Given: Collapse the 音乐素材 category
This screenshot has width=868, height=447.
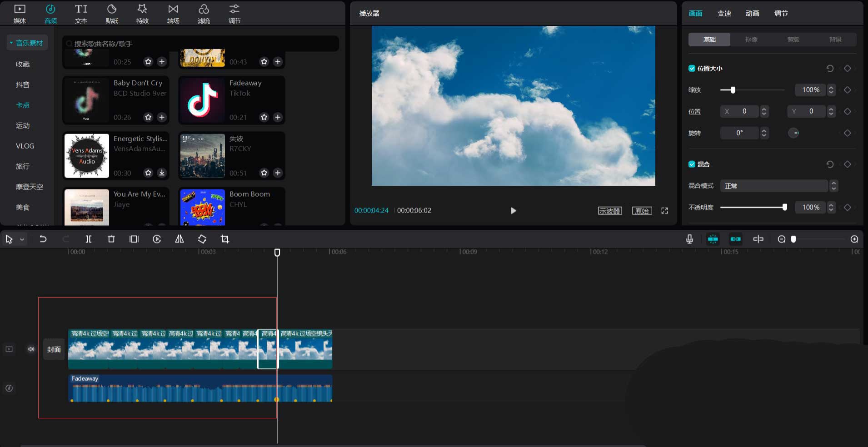Looking at the screenshot, I should point(27,43).
